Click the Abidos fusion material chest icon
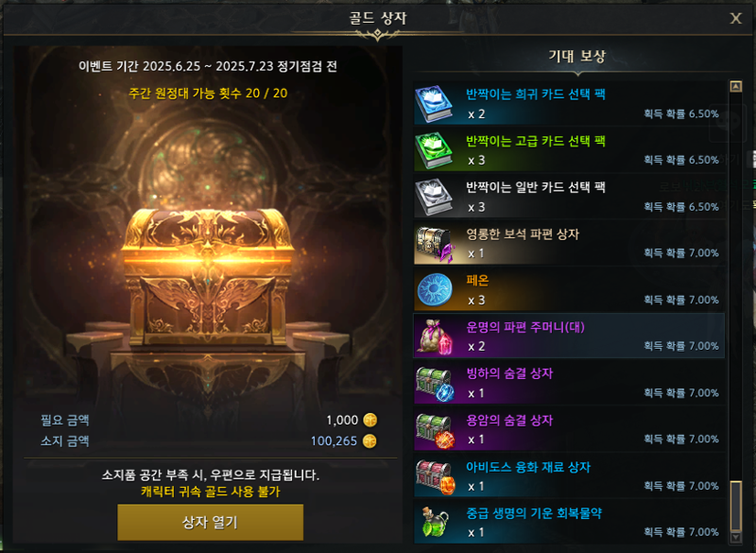The height and width of the screenshot is (553, 756). [434, 476]
